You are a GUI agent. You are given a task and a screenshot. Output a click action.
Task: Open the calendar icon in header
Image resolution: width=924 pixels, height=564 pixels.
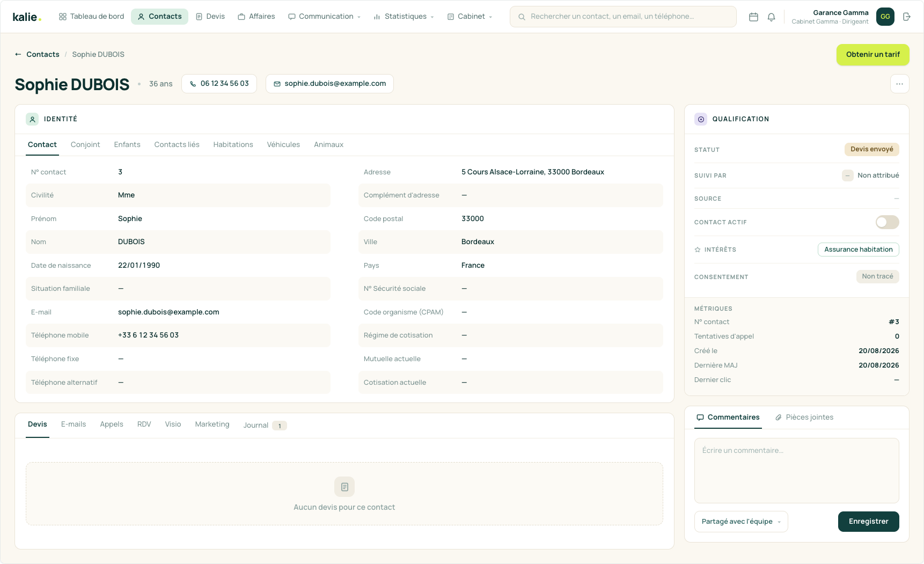pyautogui.click(x=753, y=17)
